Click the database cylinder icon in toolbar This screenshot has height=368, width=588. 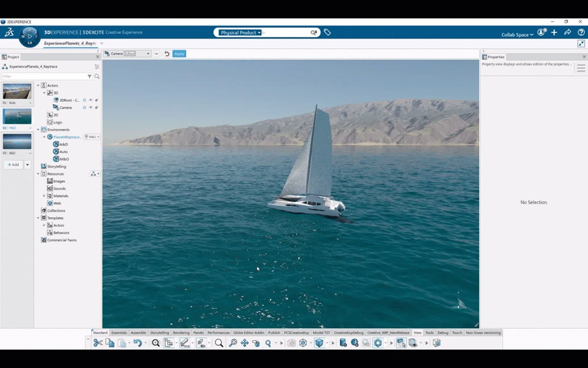[x=343, y=343]
